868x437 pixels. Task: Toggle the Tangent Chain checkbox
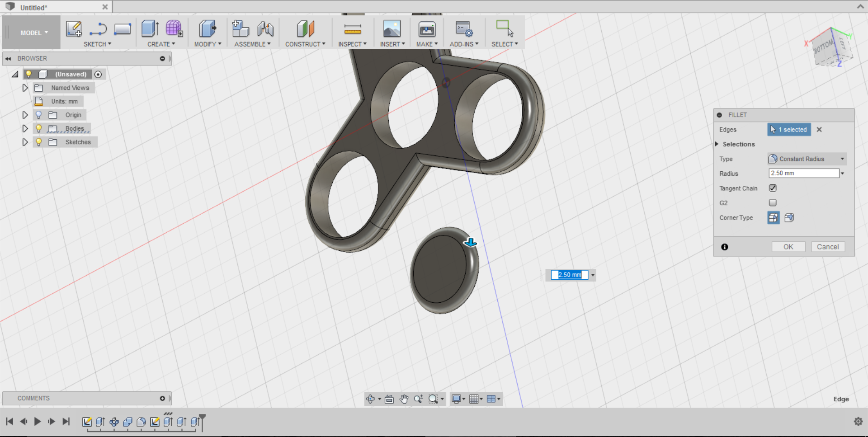pyautogui.click(x=773, y=188)
